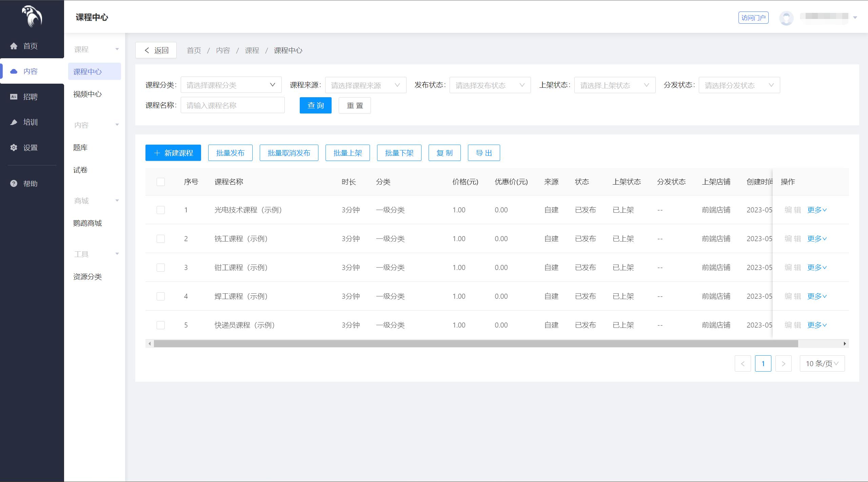The width and height of the screenshot is (868, 482).
Task: Click the 查询 search button
Action: pyautogui.click(x=315, y=105)
